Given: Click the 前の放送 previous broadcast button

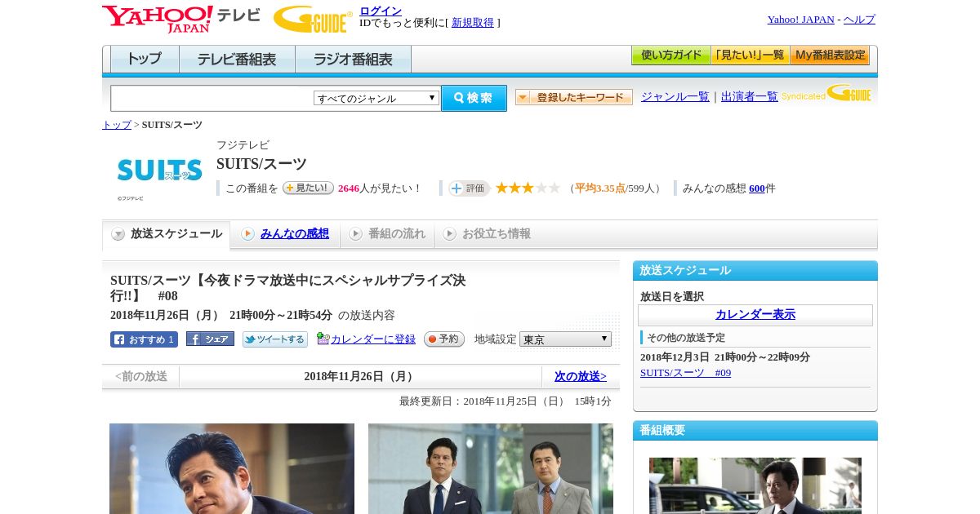Looking at the screenshot, I should point(141,376).
